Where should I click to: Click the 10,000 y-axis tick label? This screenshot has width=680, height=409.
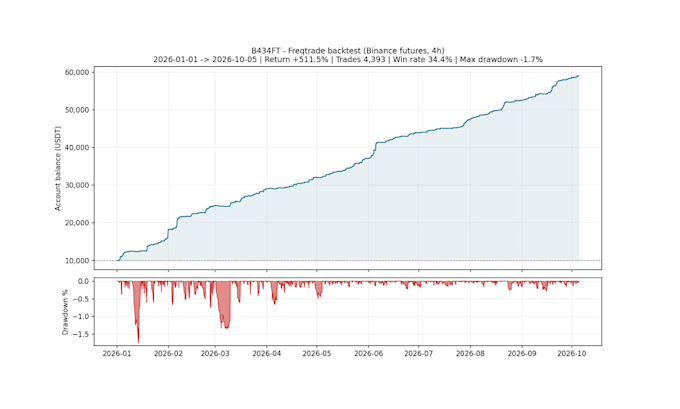[77, 261]
